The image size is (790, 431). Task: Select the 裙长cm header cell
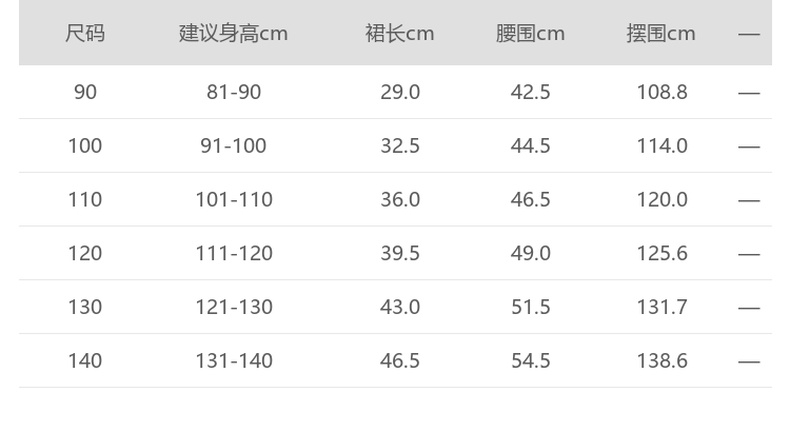pyautogui.click(x=400, y=33)
